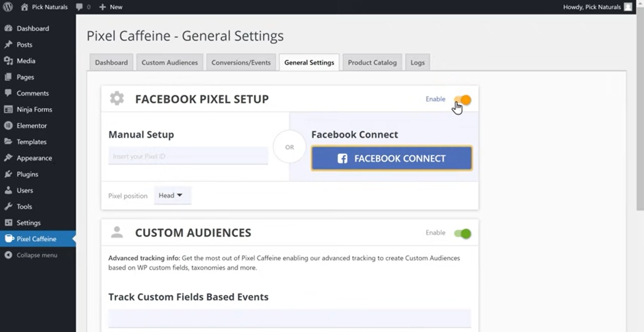
Task: Click the person icon in Custom Audiences
Action: pos(117,232)
